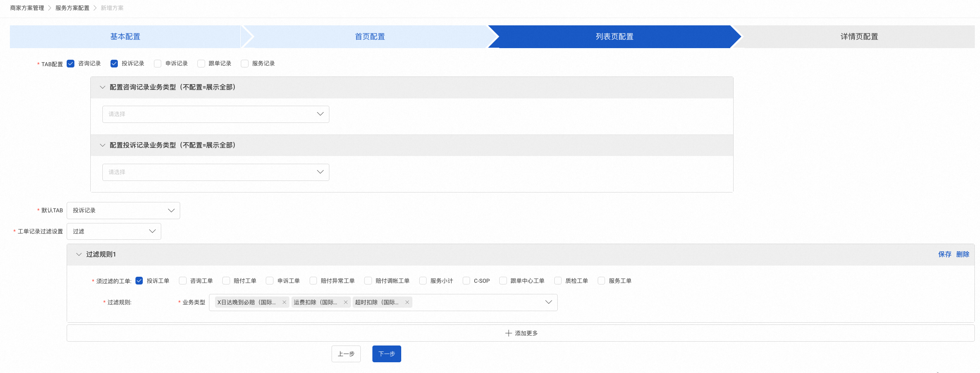Open the 咨询记录业务类型 select box
The height and width of the screenshot is (373, 980).
[215, 114]
